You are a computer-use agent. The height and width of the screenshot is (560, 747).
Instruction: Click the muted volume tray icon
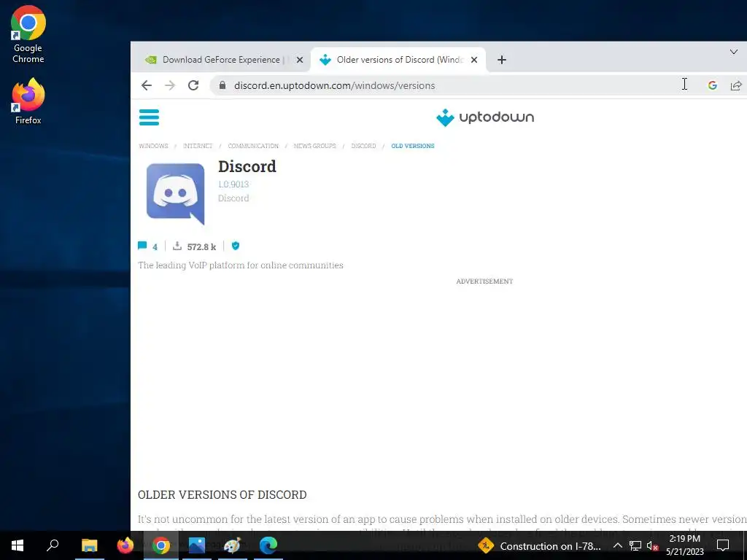(x=653, y=545)
